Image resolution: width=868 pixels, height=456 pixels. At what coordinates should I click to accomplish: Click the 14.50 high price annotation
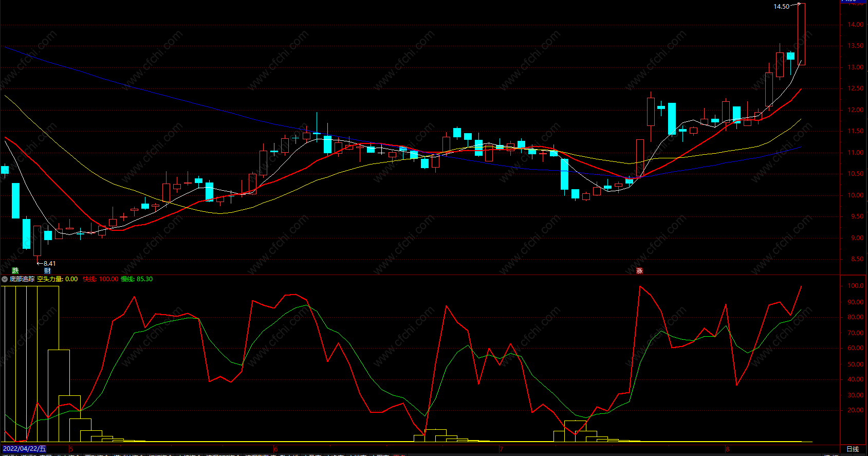coord(781,7)
